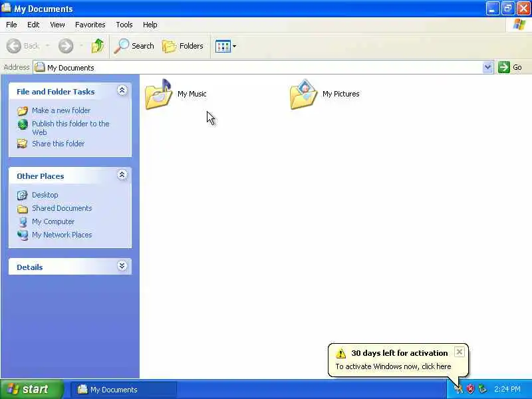
Task: Go to Desktop in Other Places
Action: click(x=45, y=195)
